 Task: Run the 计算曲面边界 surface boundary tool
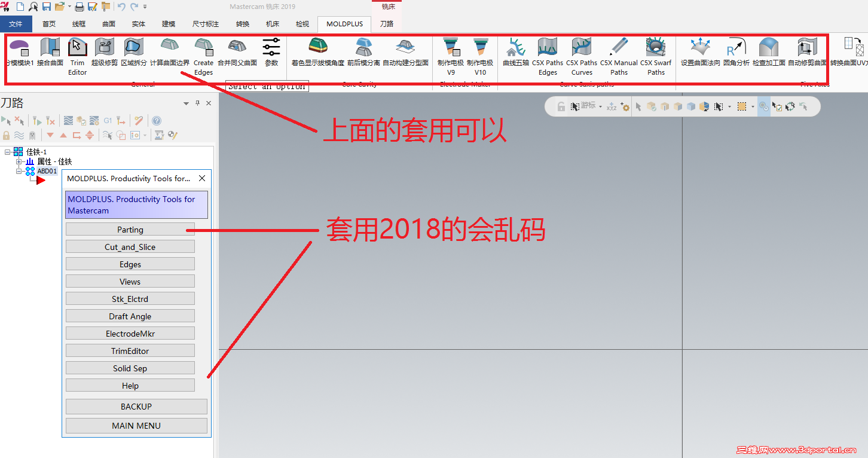click(170, 52)
